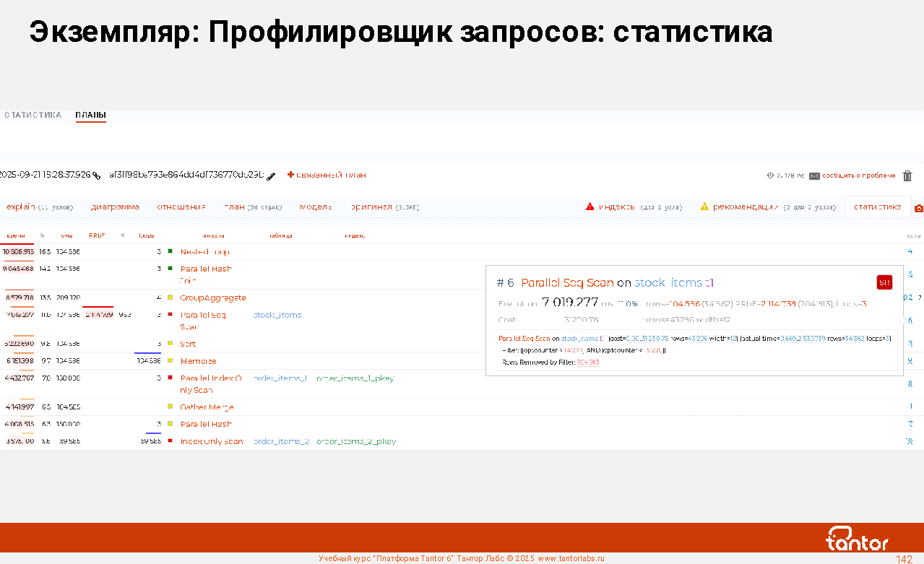Click the GroupAggregate node name
Viewport: 924px width, 564px height.
coord(212,298)
